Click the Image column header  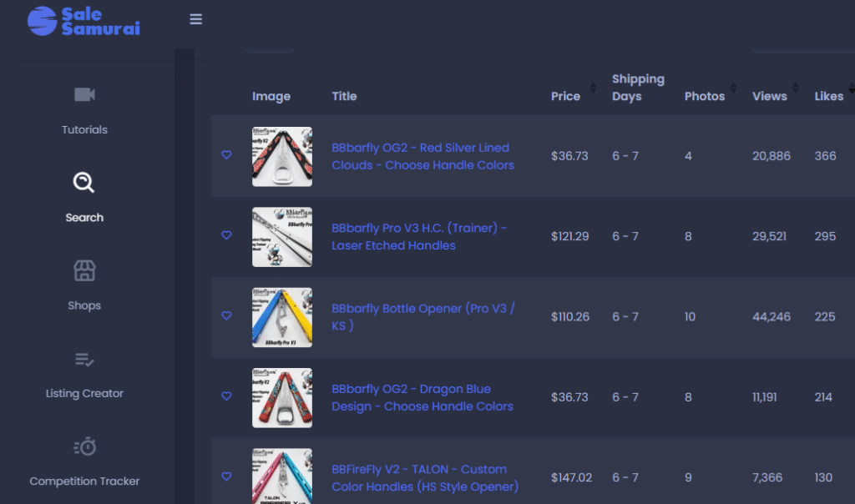click(271, 97)
